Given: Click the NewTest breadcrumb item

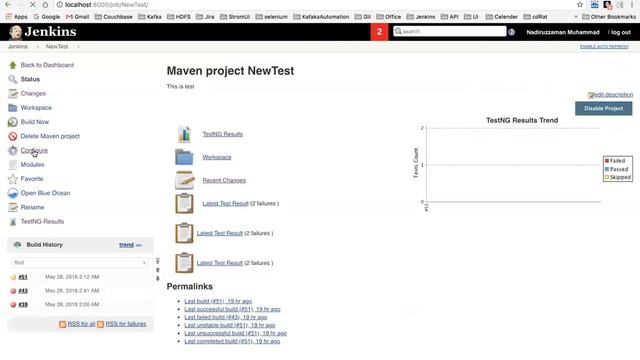Looking at the screenshot, I should [57, 47].
